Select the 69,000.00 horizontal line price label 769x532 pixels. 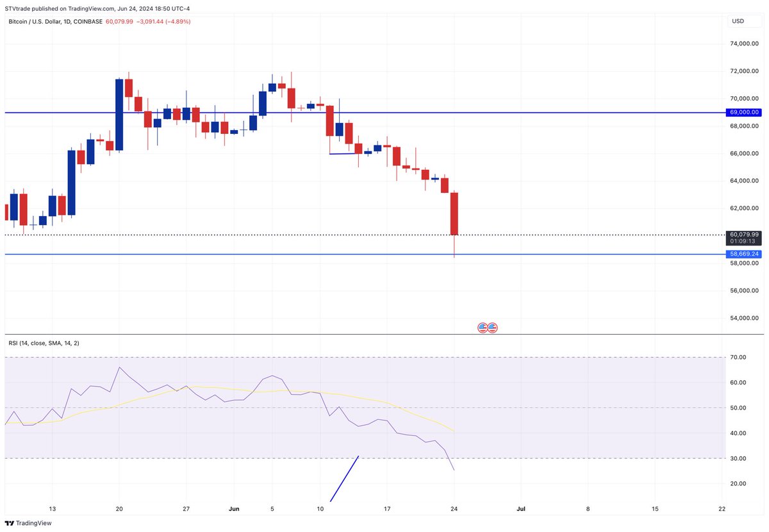click(744, 112)
